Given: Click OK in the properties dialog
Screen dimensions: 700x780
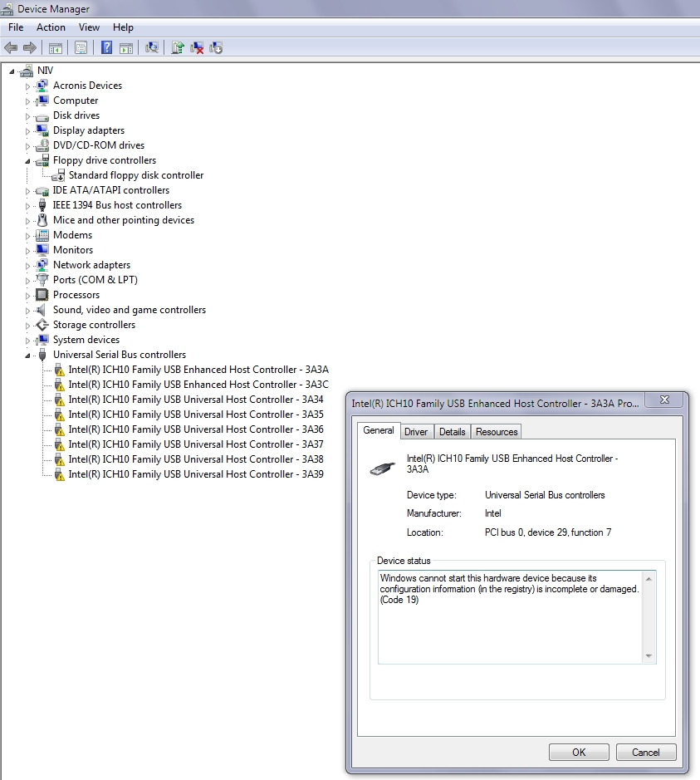Looking at the screenshot, I should 579,752.
